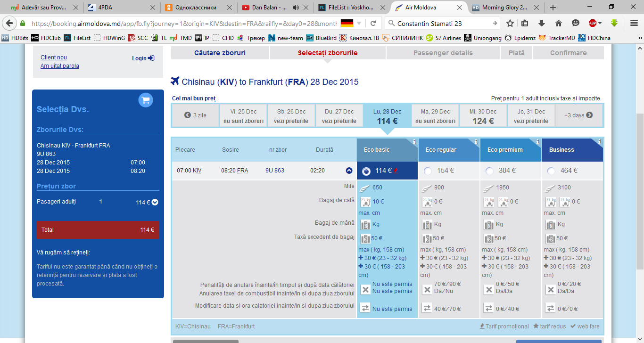Select the Eco premium 304 € fare radio
644x343 pixels.
click(489, 171)
